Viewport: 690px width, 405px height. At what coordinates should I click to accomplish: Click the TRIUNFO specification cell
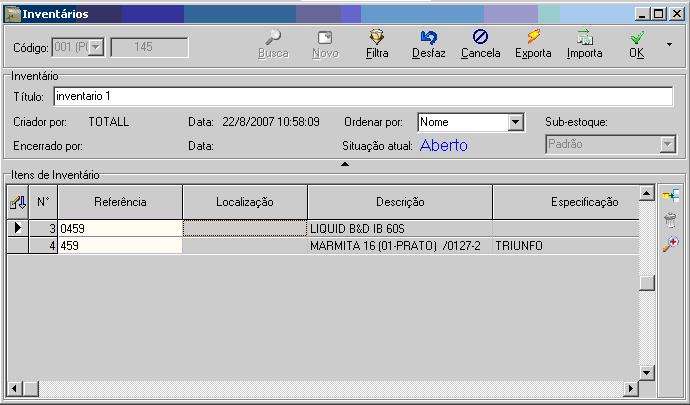click(566, 246)
